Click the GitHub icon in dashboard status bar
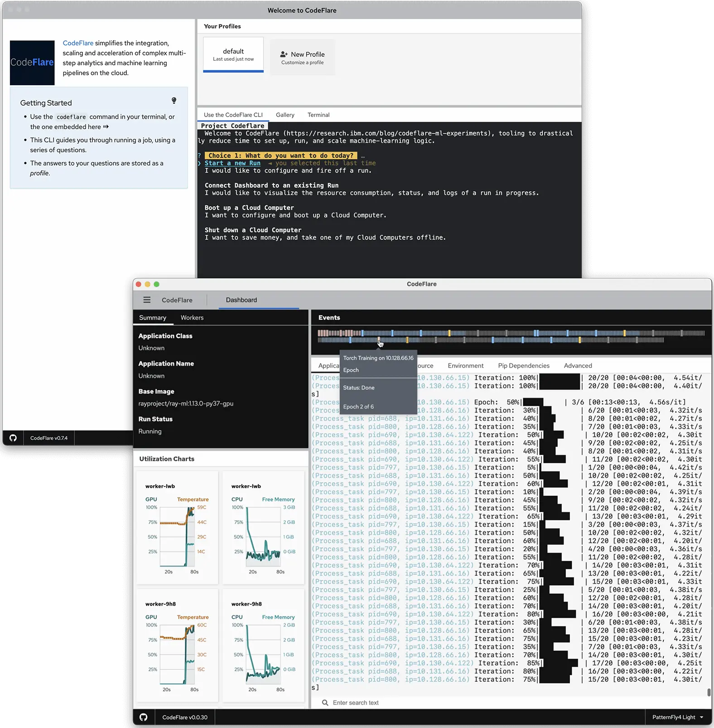 pos(143,717)
